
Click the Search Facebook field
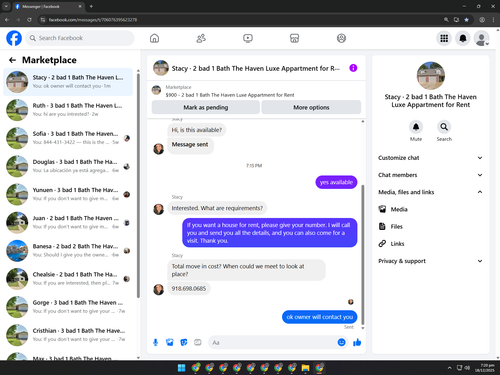click(x=80, y=38)
